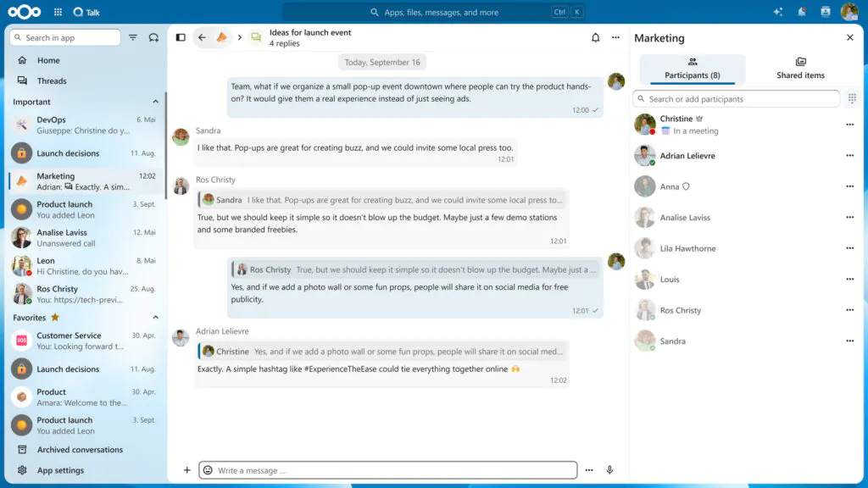Switch to the Shared items tab

point(800,69)
